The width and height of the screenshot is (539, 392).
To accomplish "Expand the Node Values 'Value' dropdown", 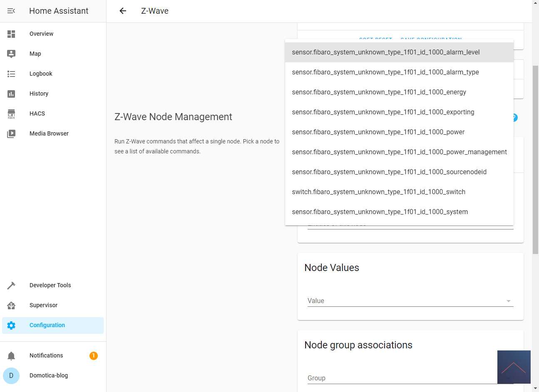I will point(410,301).
